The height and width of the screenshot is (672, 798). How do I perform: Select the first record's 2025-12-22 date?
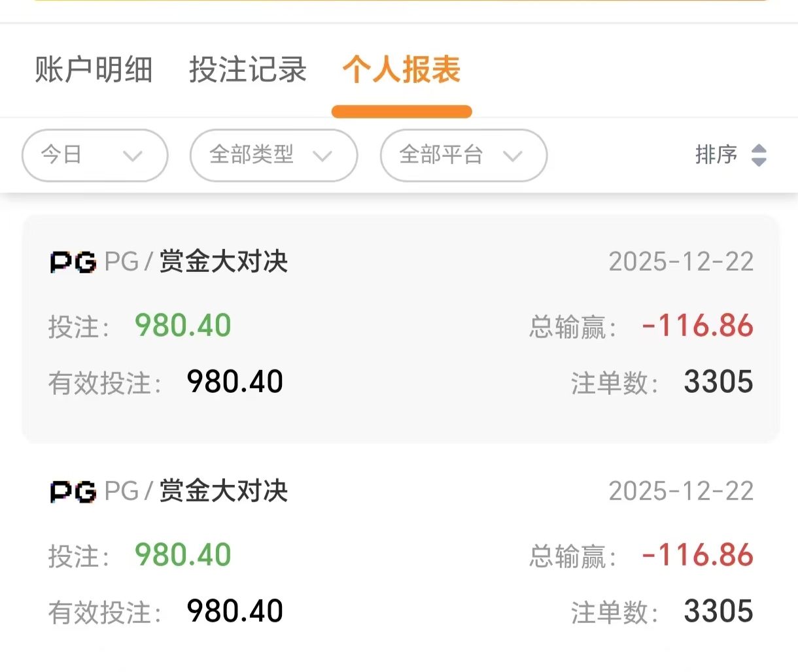pos(681,262)
